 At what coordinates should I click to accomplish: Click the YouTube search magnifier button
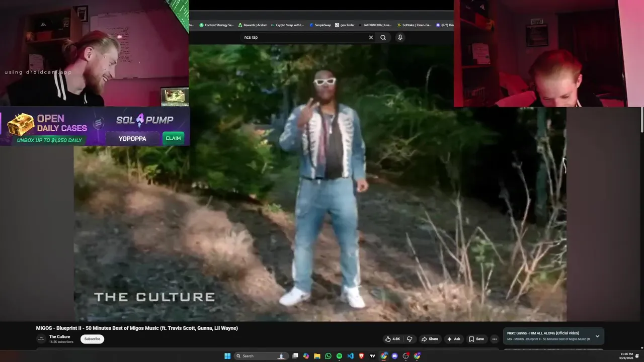pos(383,37)
